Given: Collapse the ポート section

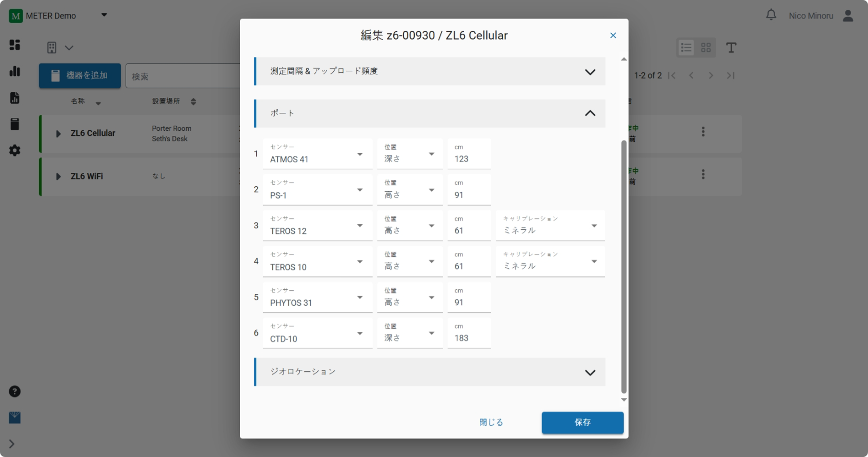Looking at the screenshot, I should pyautogui.click(x=430, y=113).
